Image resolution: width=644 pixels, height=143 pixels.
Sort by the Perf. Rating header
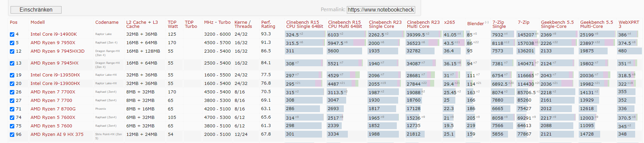pos(268,24)
